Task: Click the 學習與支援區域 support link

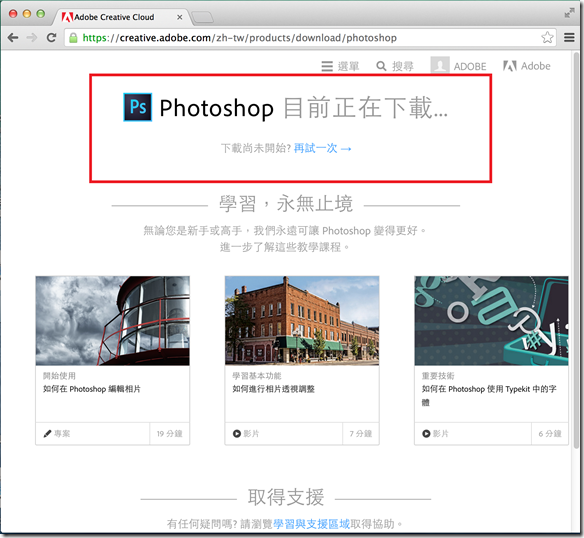Action: click(x=311, y=524)
